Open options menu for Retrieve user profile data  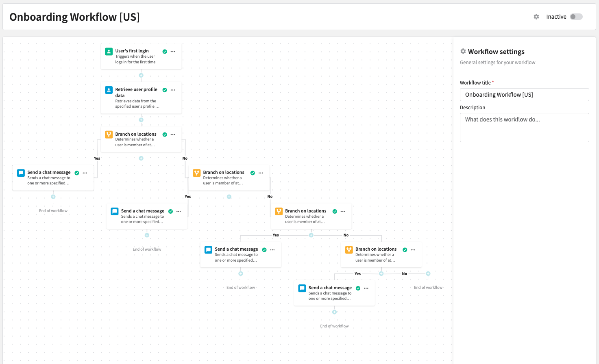coord(173,90)
